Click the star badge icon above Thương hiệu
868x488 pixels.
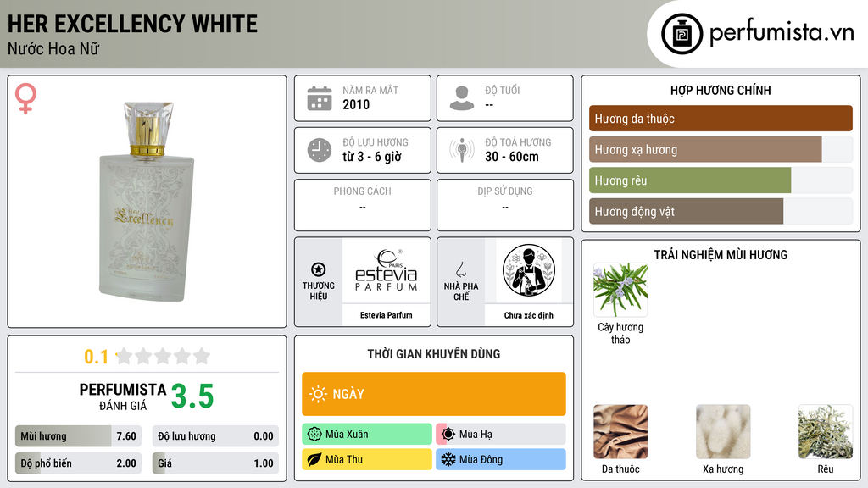coord(319,269)
